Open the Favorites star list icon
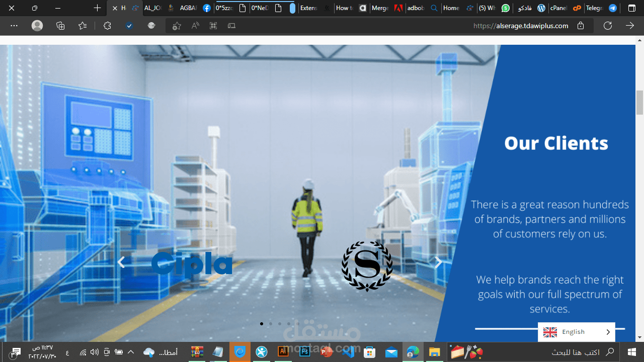The height and width of the screenshot is (362, 644). click(83, 26)
